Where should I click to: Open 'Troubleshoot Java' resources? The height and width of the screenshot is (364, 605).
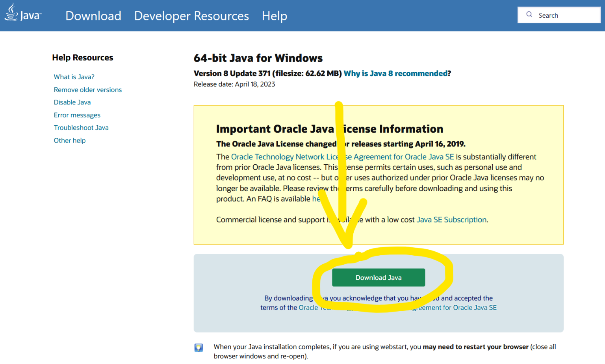pyautogui.click(x=81, y=128)
